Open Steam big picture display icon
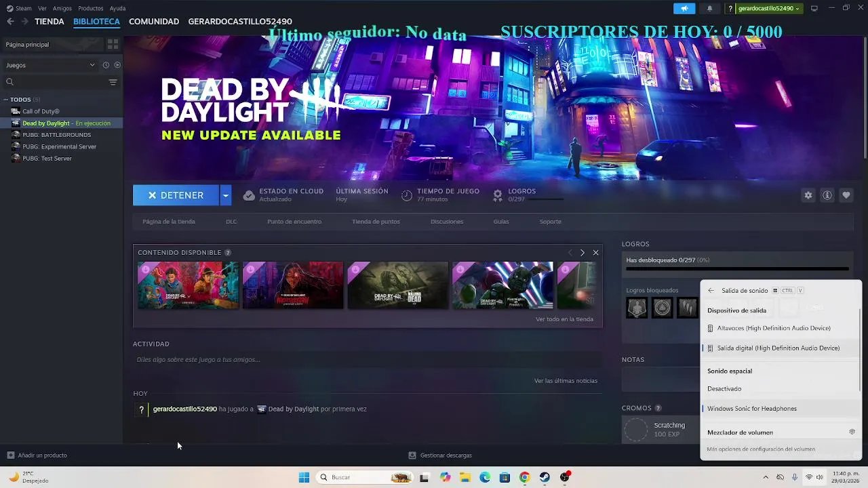 [814, 8]
